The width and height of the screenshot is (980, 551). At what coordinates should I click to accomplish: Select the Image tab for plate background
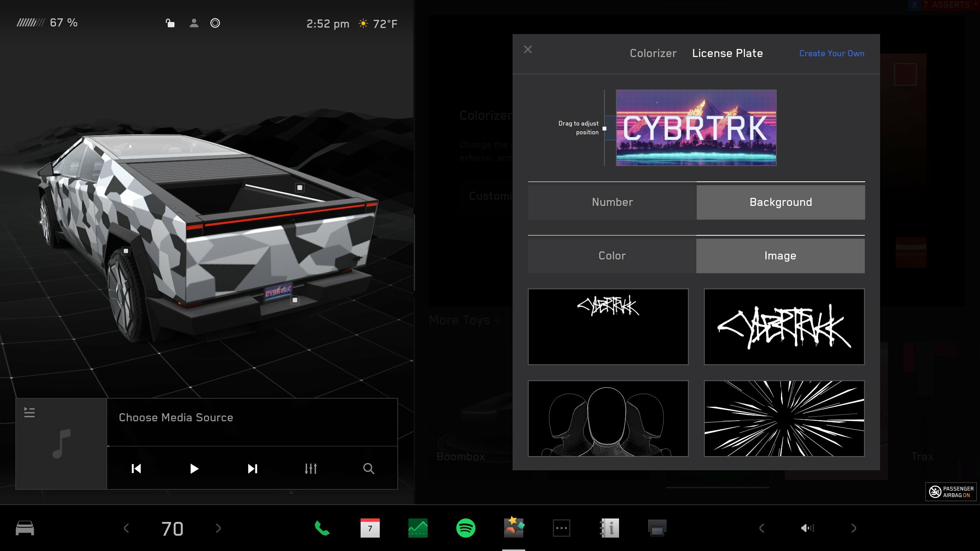point(780,256)
